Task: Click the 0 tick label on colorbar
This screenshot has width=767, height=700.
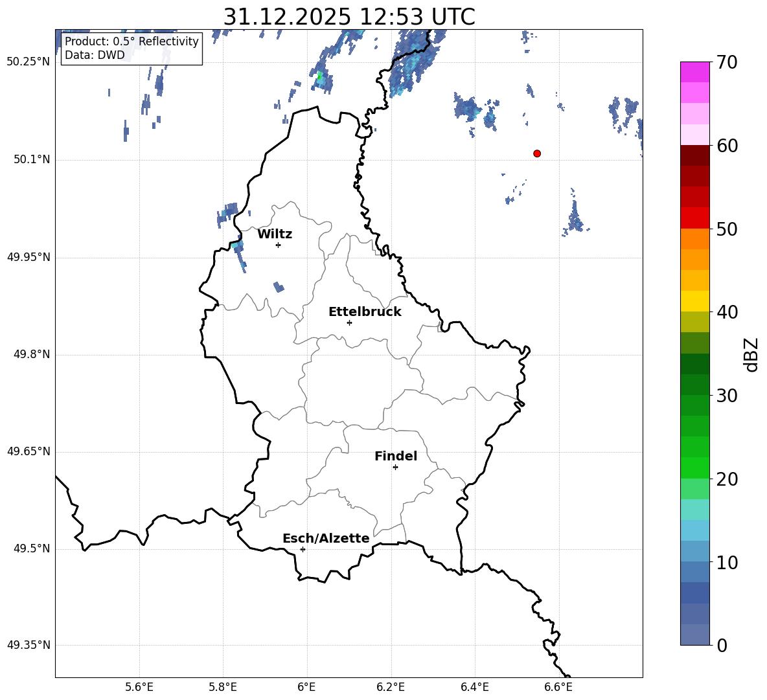Action: point(722,645)
